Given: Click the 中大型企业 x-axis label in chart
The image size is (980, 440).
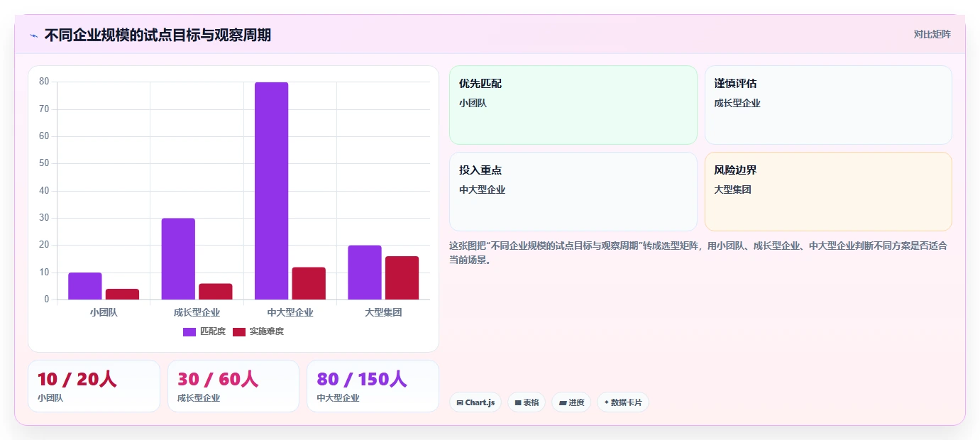Looking at the screenshot, I should (x=290, y=312).
